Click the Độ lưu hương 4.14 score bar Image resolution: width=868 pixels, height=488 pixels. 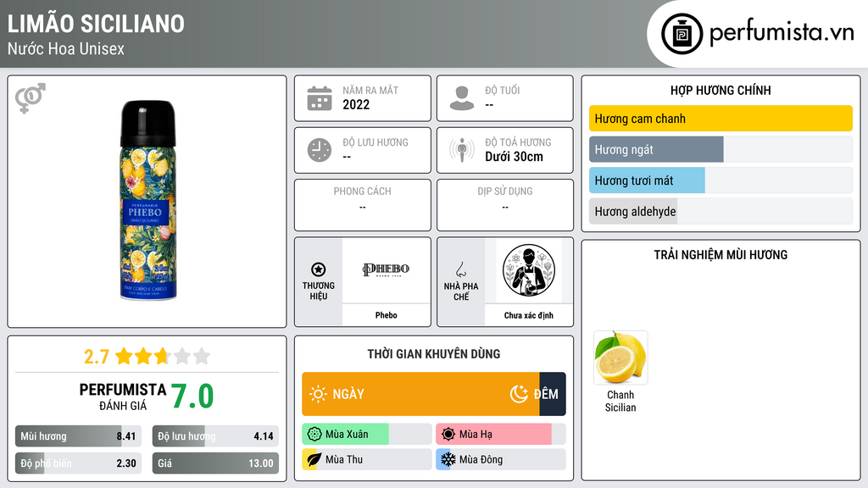pos(215,436)
